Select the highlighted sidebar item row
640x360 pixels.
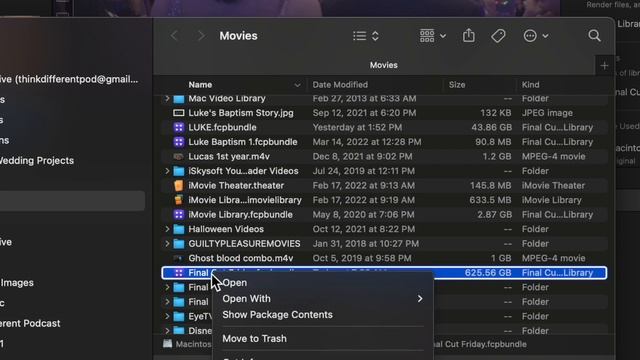click(72, 201)
